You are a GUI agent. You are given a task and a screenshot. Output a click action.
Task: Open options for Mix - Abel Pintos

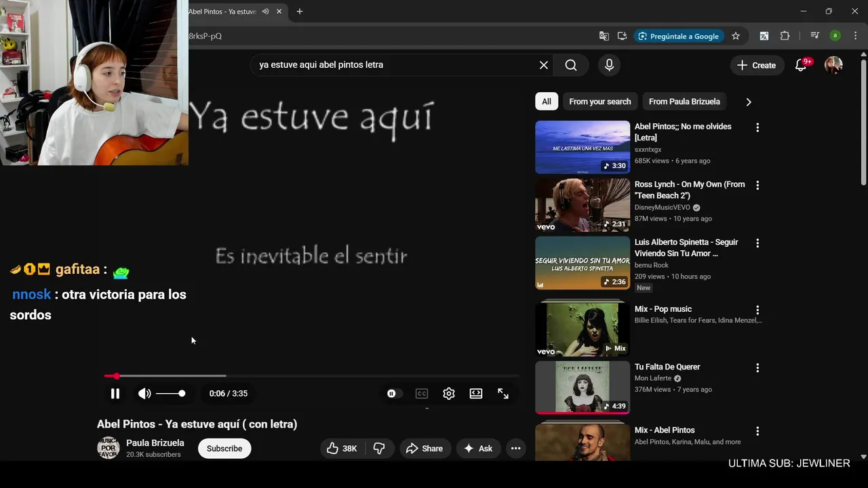757,430
